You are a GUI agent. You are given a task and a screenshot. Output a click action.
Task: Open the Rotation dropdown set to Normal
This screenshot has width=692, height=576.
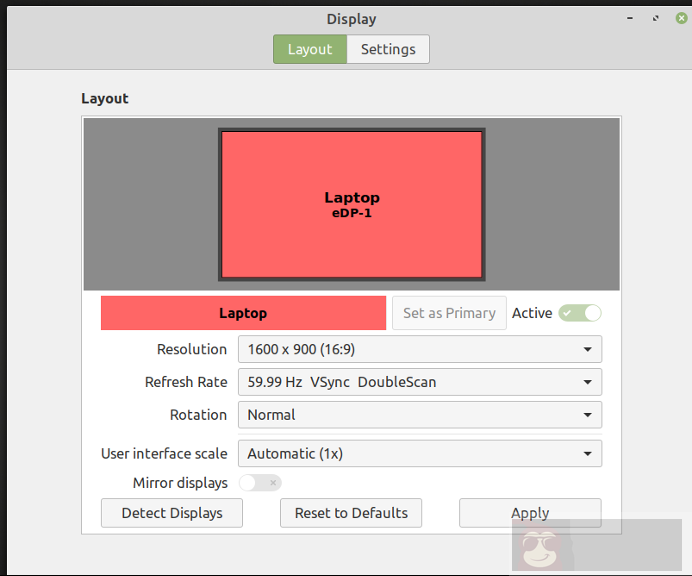419,415
